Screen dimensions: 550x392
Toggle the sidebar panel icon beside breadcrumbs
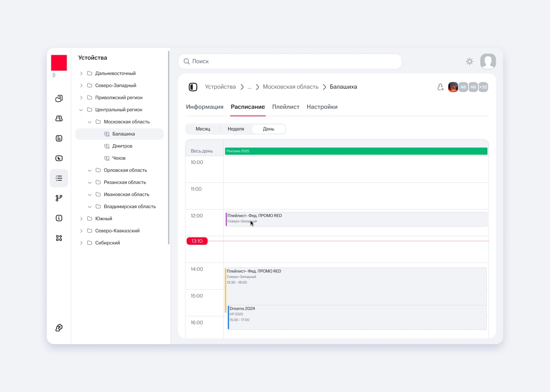[x=193, y=87]
